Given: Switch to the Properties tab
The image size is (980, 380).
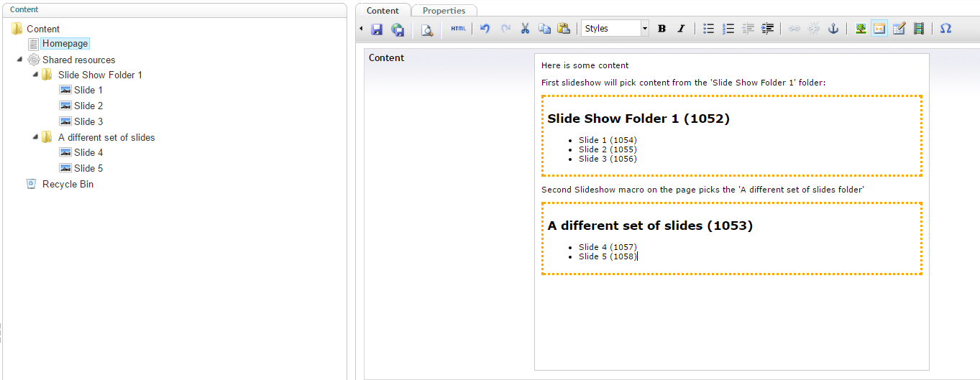Looking at the screenshot, I should [444, 11].
